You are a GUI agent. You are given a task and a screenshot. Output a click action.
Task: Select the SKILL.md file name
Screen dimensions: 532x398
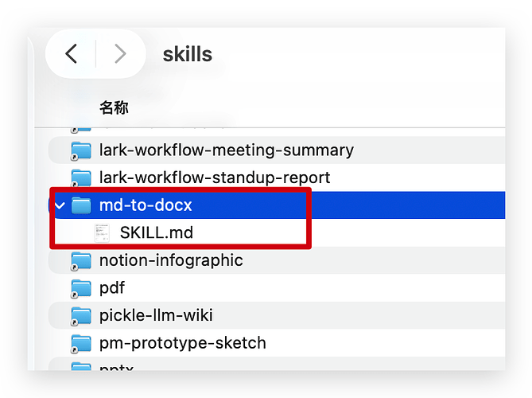pos(157,233)
